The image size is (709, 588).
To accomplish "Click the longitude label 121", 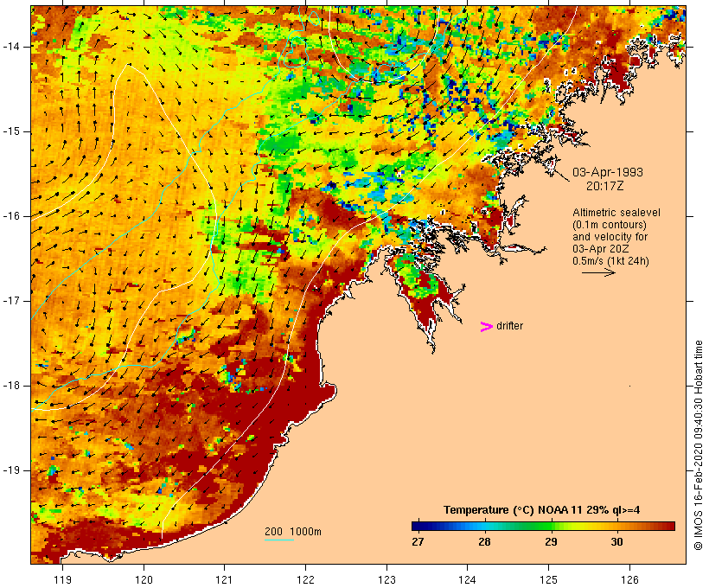I will [x=225, y=579].
